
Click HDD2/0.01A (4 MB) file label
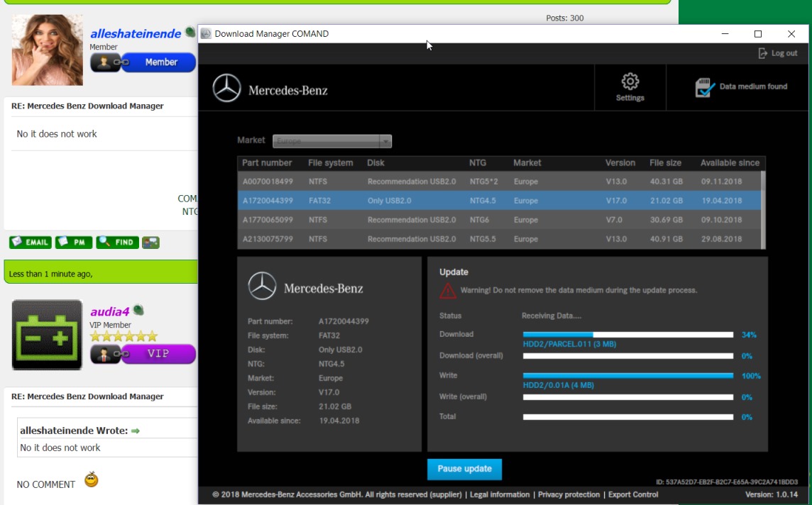558,385
